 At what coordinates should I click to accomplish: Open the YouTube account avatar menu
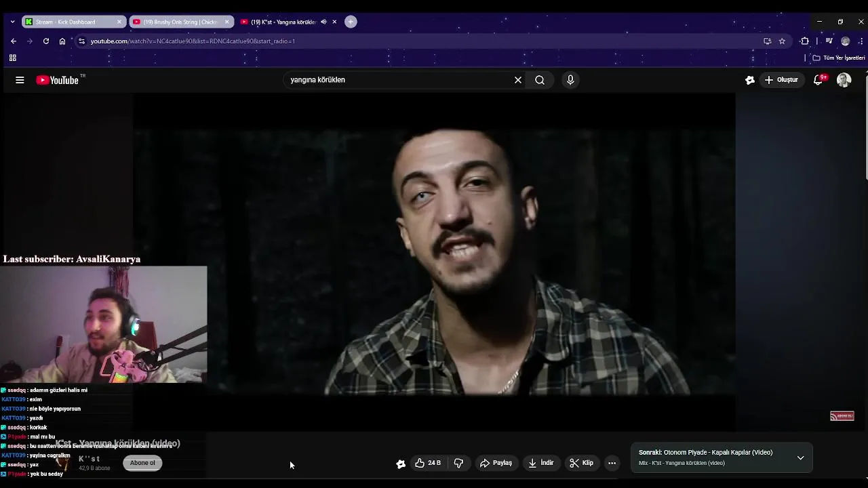[844, 80]
